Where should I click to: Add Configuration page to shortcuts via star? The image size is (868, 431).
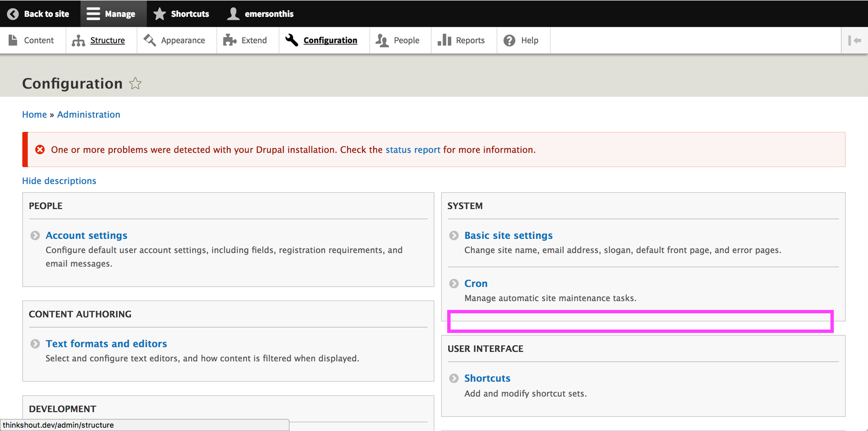click(x=135, y=84)
